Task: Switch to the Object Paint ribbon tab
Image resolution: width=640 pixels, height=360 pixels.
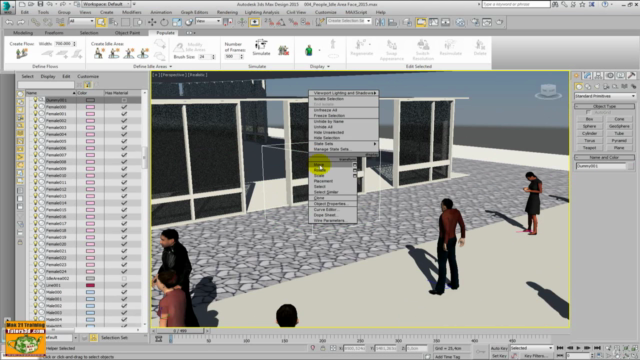Action: (127, 33)
